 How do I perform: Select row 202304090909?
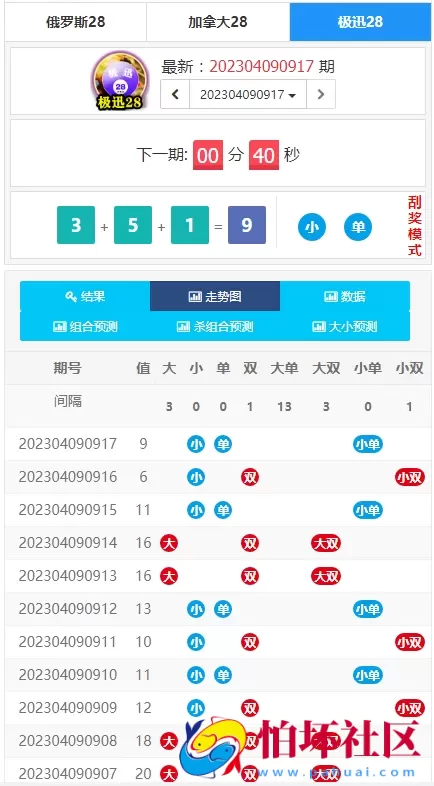click(218, 708)
